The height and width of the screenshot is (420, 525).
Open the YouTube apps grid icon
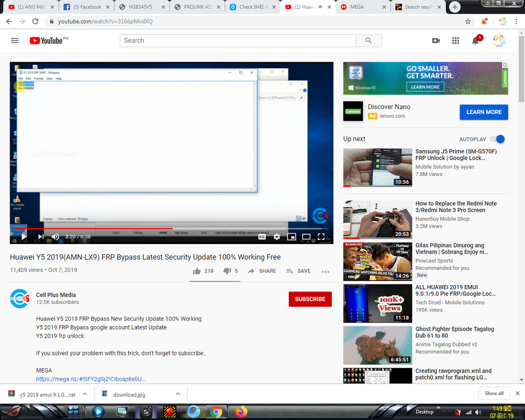point(455,40)
